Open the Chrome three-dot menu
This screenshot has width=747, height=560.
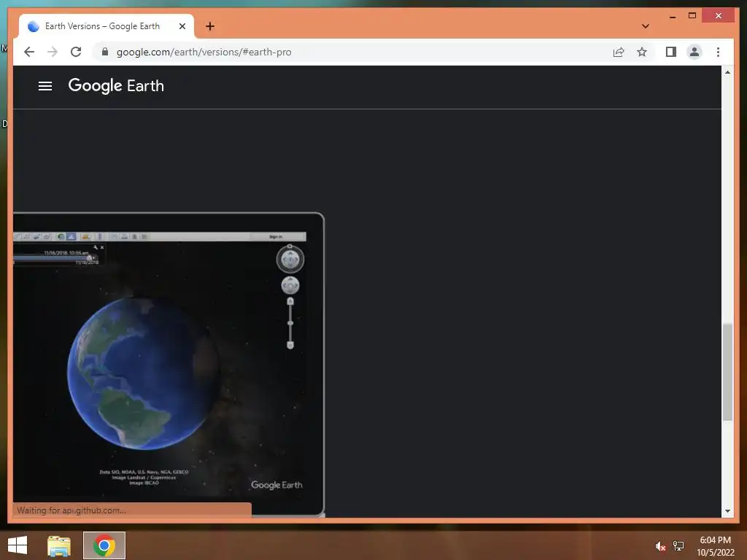[x=718, y=52]
